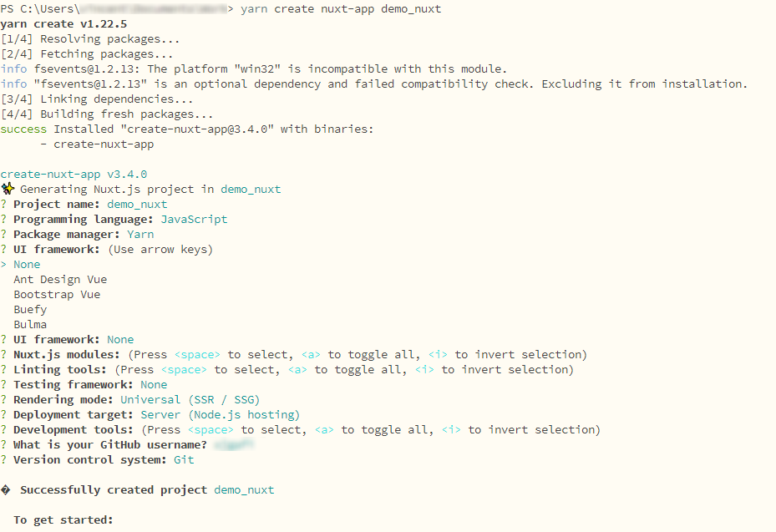Click the question mark before Package manager
This screenshot has height=532, width=776.
(3, 234)
